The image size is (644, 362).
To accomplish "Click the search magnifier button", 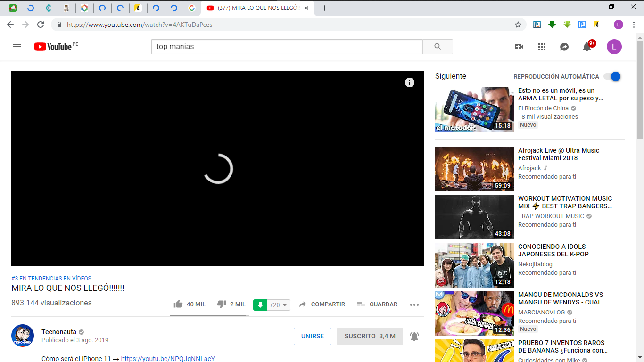I will pos(438,47).
